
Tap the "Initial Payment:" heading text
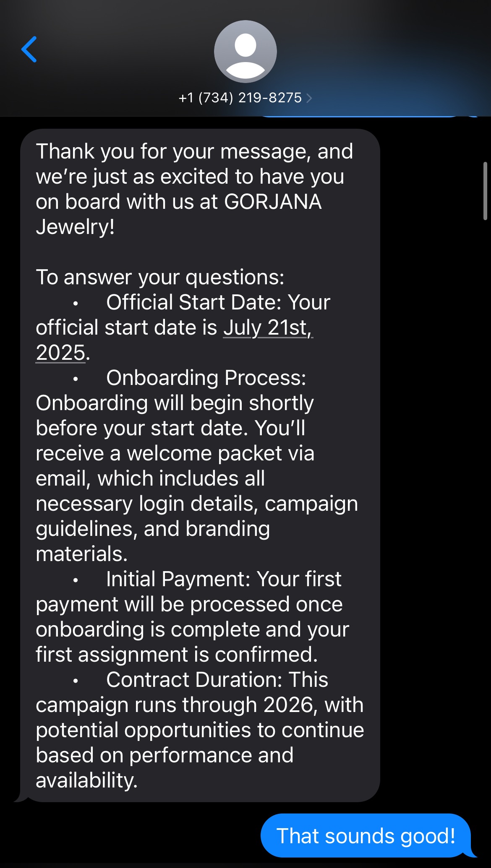coord(178,579)
